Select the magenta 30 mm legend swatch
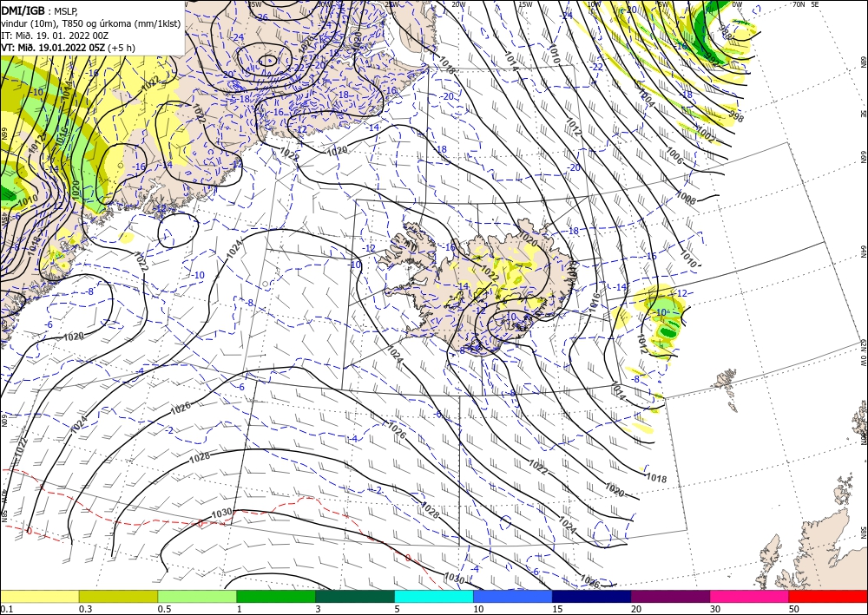The height and width of the screenshot is (615, 868). 750,596
